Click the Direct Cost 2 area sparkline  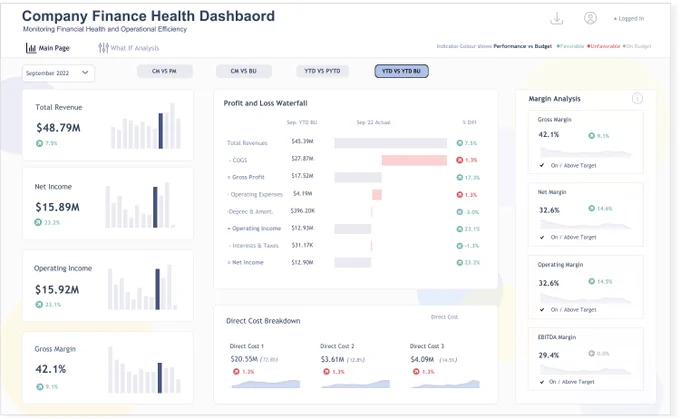click(x=356, y=384)
